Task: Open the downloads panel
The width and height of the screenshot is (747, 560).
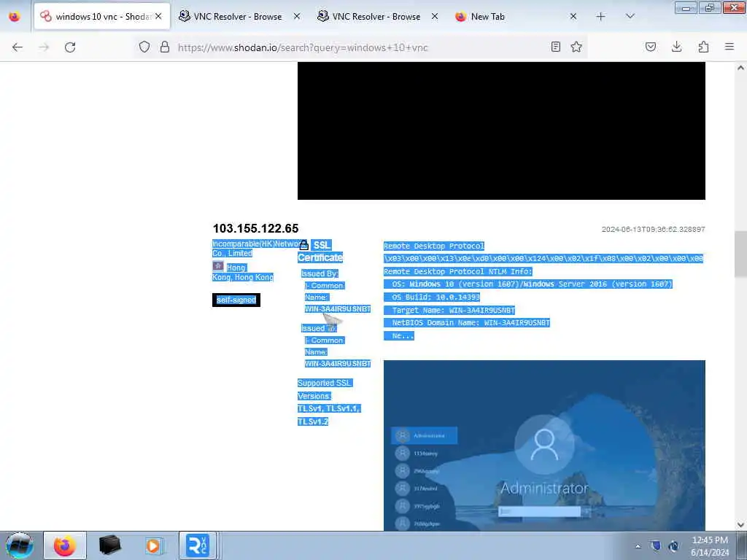Action: click(x=676, y=47)
